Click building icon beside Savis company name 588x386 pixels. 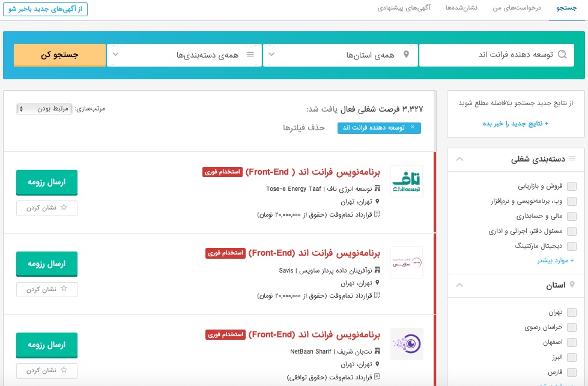tap(377, 270)
